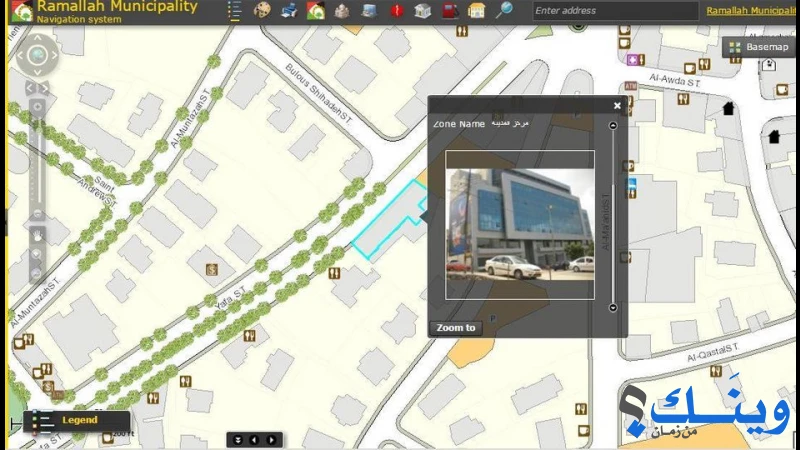The width and height of the screenshot is (800, 450).
Task: Click the yellow building icon in toolbar
Action: pos(477,10)
